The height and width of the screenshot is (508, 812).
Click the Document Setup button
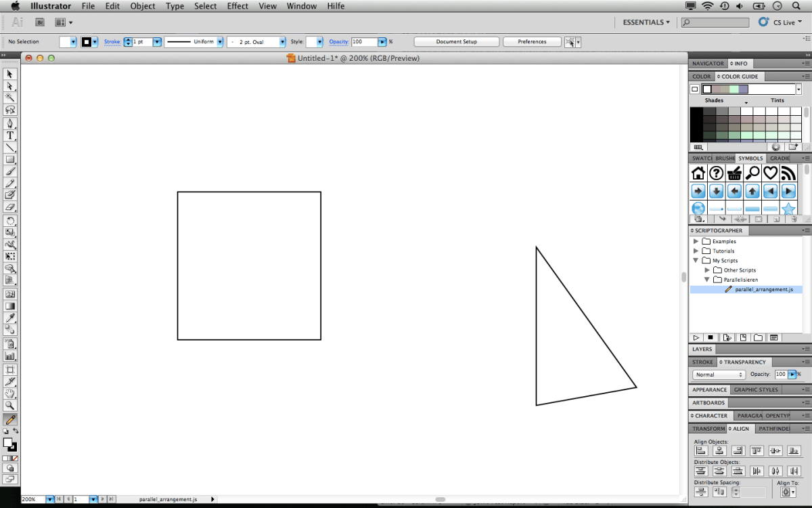click(x=456, y=42)
